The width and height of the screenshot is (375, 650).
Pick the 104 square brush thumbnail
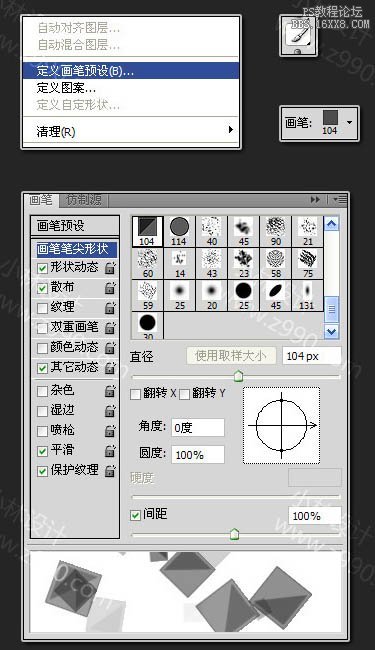[147, 232]
